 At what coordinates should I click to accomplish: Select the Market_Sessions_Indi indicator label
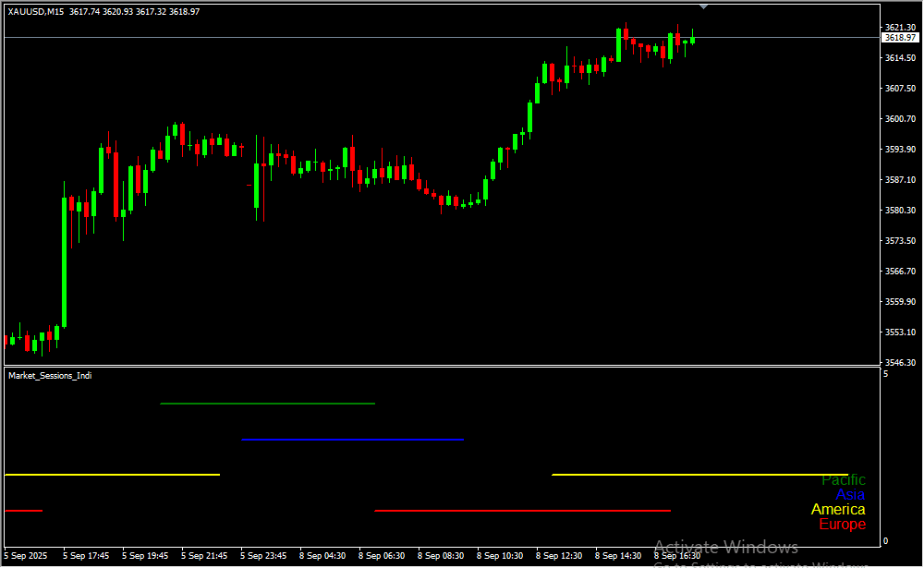(x=50, y=375)
